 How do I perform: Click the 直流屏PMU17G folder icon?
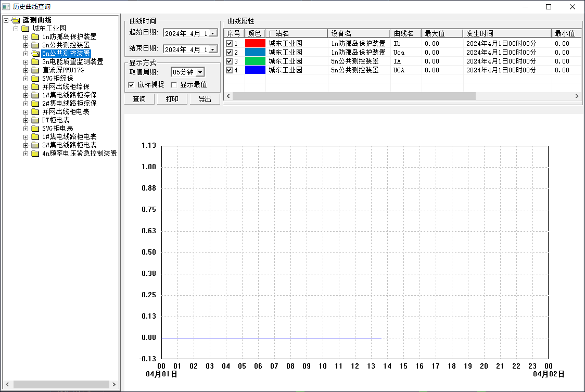[35, 70]
